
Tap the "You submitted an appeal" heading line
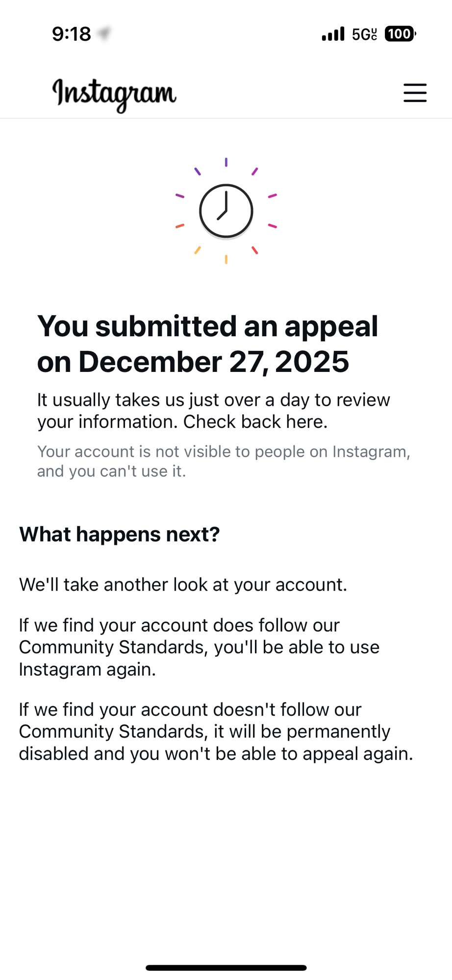coord(207,326)
